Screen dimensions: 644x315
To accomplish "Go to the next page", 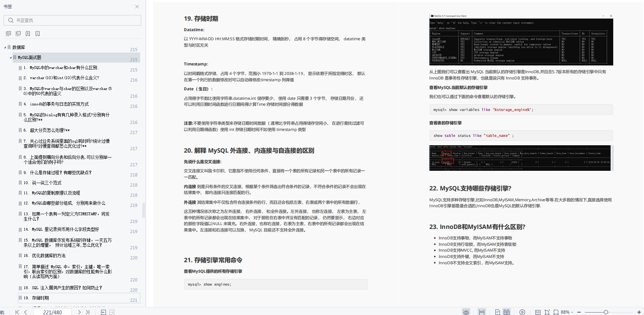I will pyautogui.click(x=79, y=312).
